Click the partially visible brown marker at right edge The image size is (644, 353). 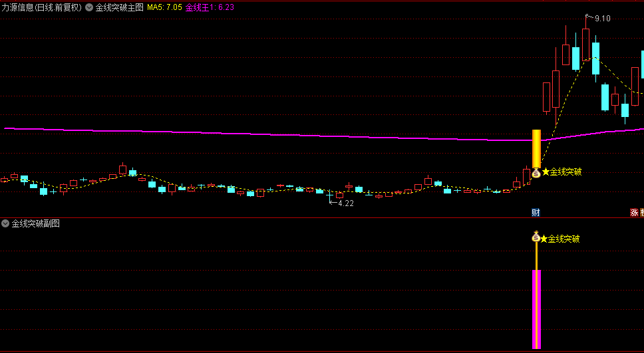click(642, 212)
